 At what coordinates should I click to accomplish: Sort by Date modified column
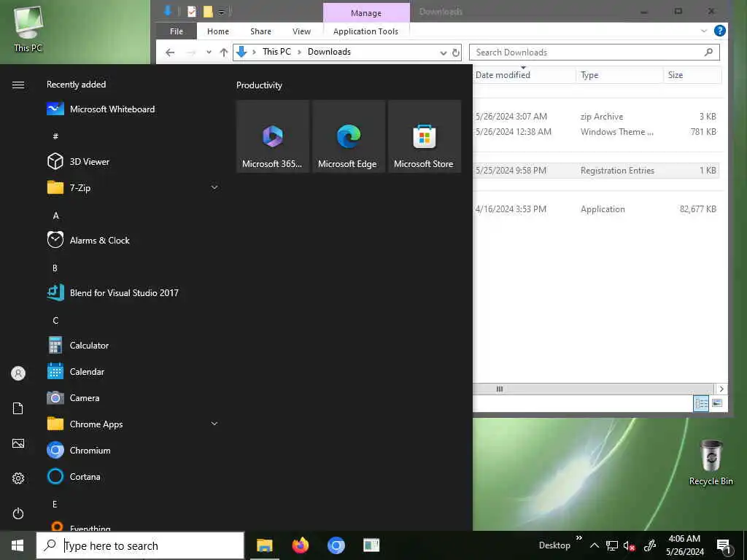[x=524, y=75]
